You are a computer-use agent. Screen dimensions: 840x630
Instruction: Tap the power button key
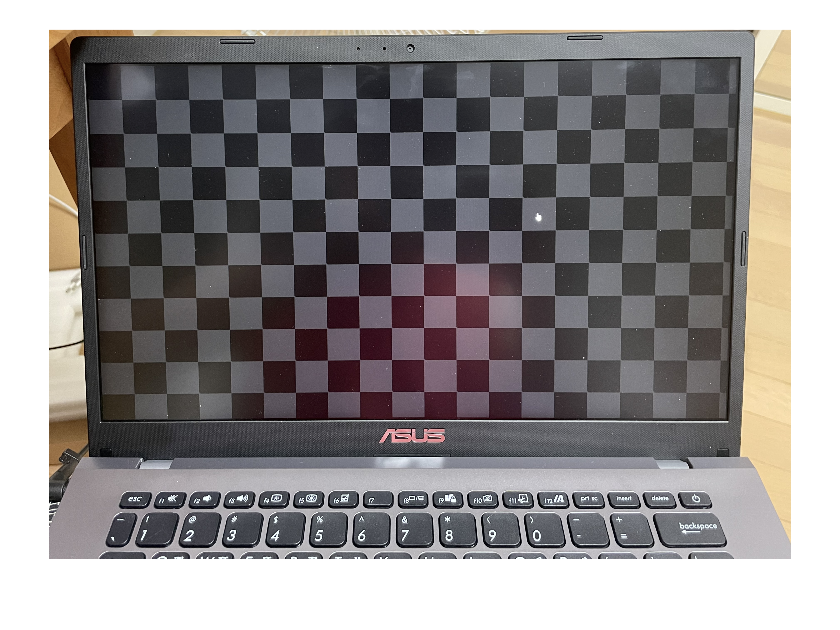[x=695, y=499]
